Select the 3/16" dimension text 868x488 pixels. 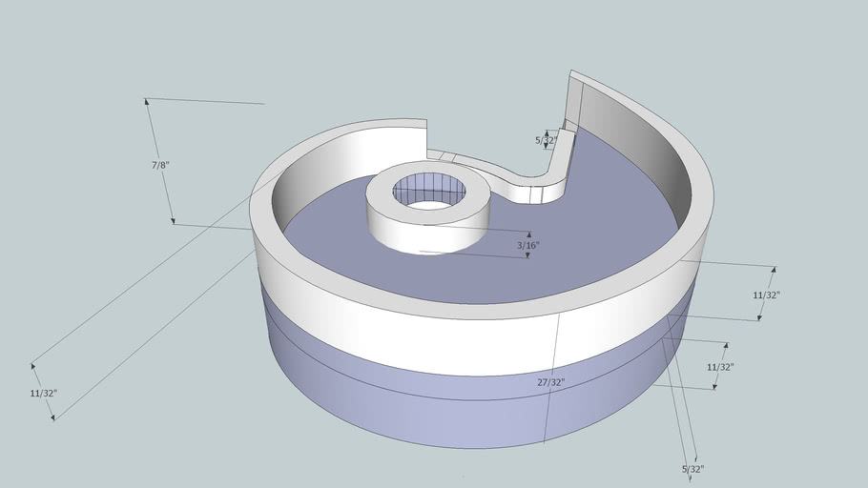pyautogui.click(x=527, y=246)
